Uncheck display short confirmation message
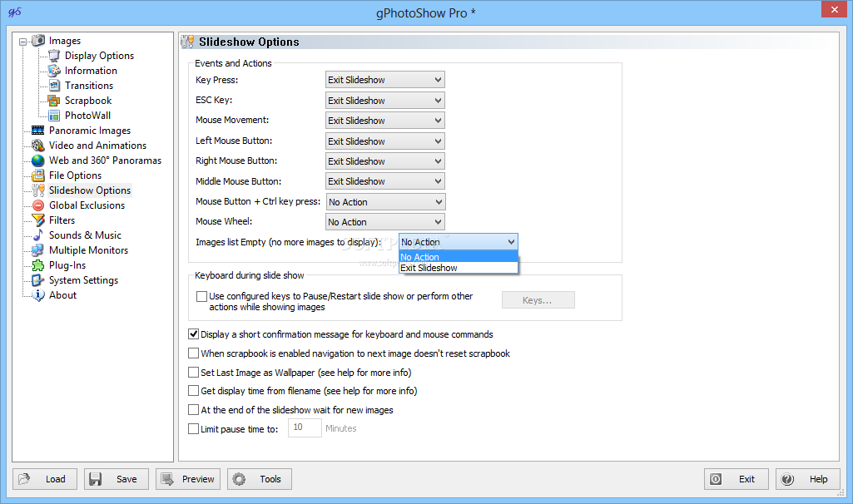The width and height of the screenshot is (853, 504). click(x=193, y=334)
